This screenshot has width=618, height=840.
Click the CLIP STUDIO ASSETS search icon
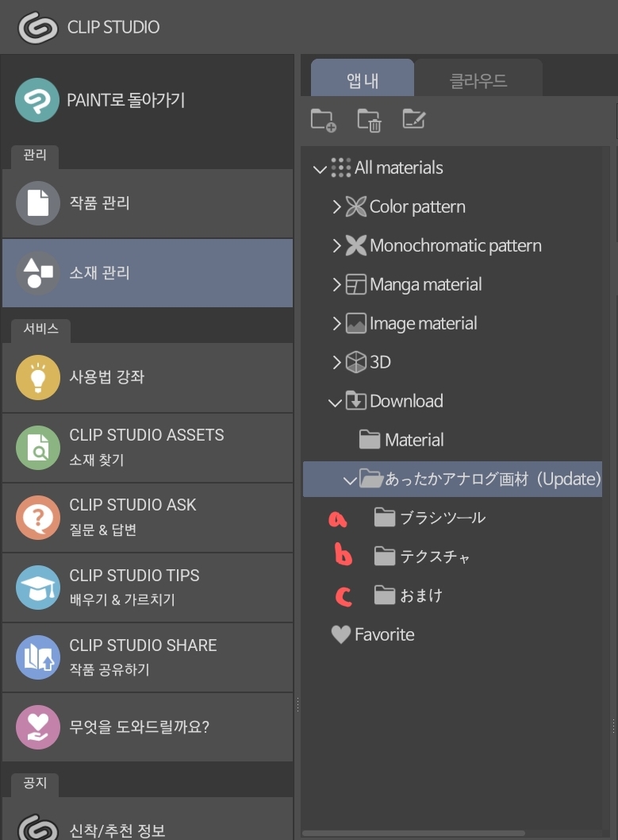coord(37,447)
